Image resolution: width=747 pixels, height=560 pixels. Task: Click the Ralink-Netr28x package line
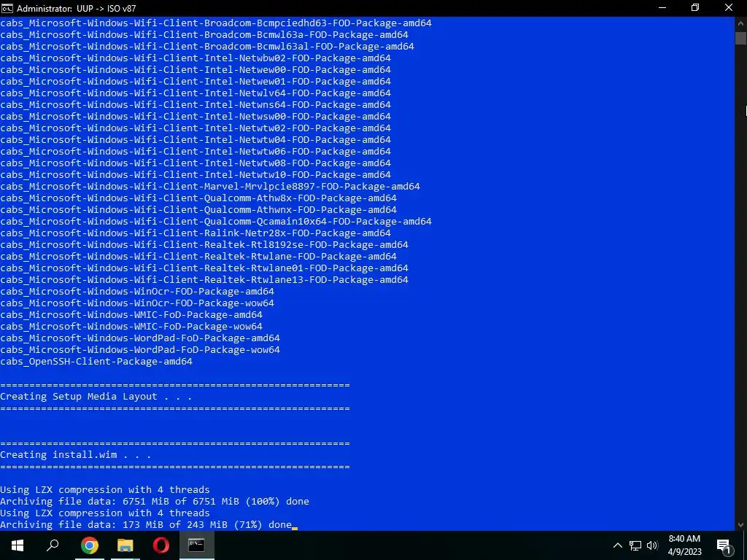click(196, 233)
